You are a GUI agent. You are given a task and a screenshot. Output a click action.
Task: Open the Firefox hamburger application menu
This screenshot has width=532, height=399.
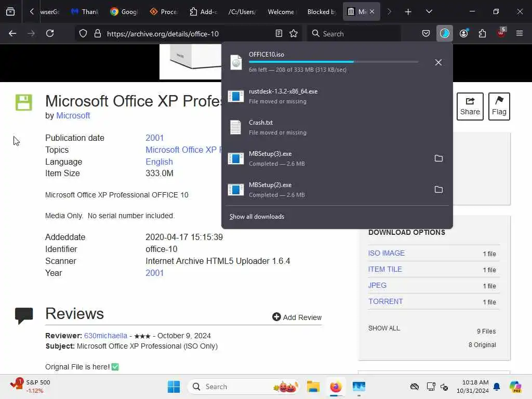click(x=520, y=33)
